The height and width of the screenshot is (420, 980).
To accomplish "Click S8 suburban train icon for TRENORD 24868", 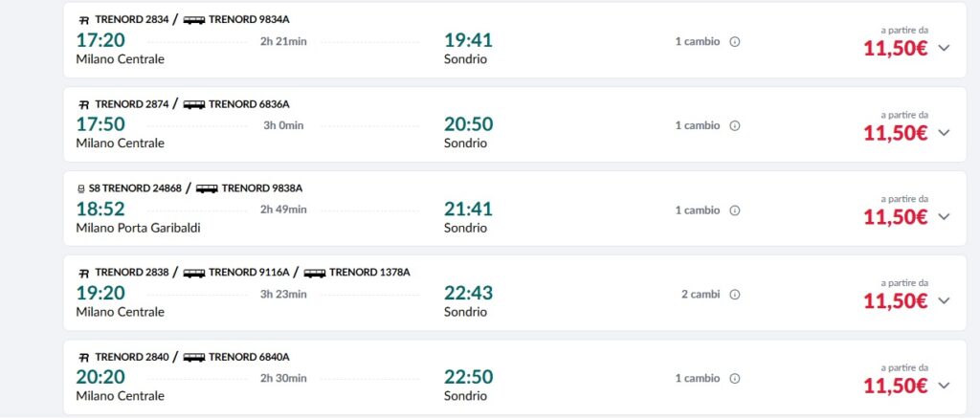I will [80, 188].
